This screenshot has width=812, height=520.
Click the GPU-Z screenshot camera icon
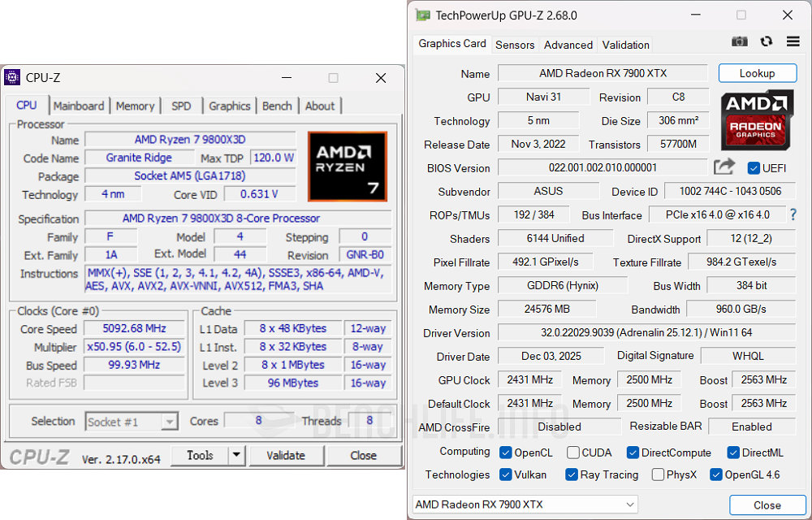point(739,41)
